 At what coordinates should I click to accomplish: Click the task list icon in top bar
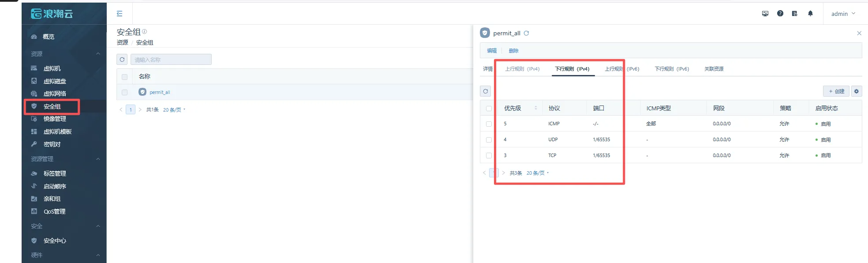click(x=795, y=14)
